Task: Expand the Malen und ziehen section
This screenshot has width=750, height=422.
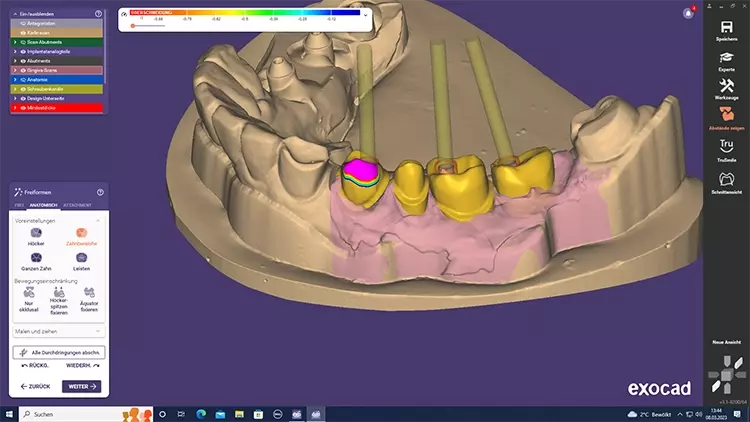Action: click(x=97, y=330)
